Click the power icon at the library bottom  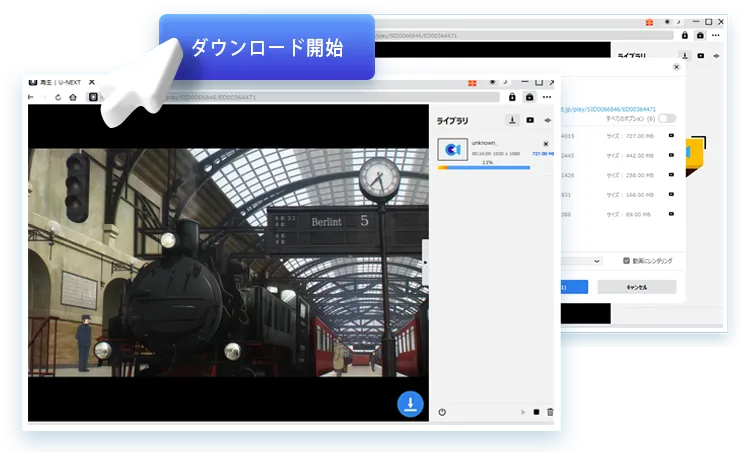(442, 412)
